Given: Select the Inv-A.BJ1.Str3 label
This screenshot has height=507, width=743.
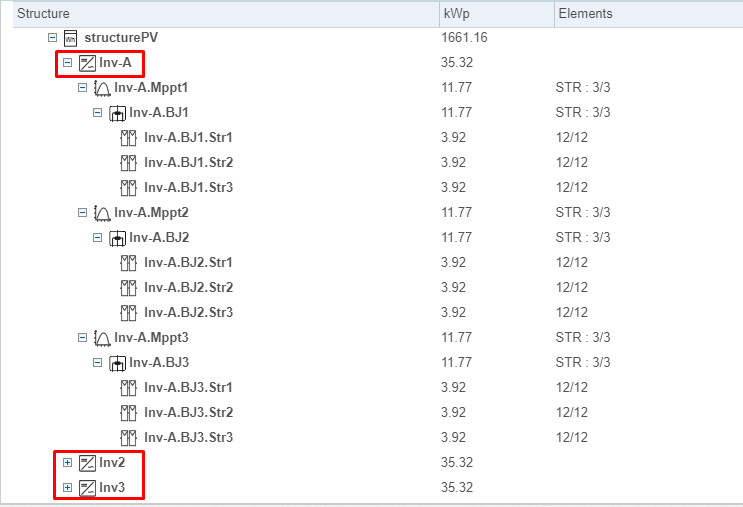Looking at the screenshot, I should (188, 188).
